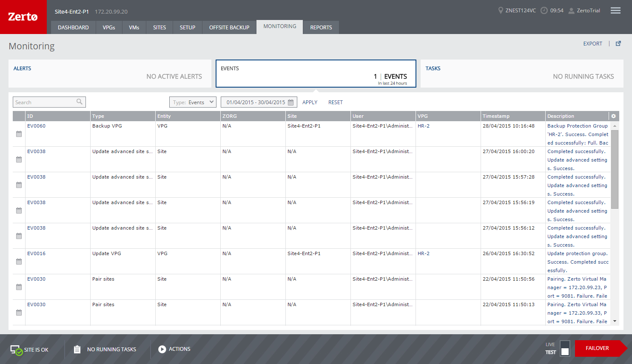Open the calendar icon in date range field
The height and width of the screenshot is (364, 632).
coord(291,102)
